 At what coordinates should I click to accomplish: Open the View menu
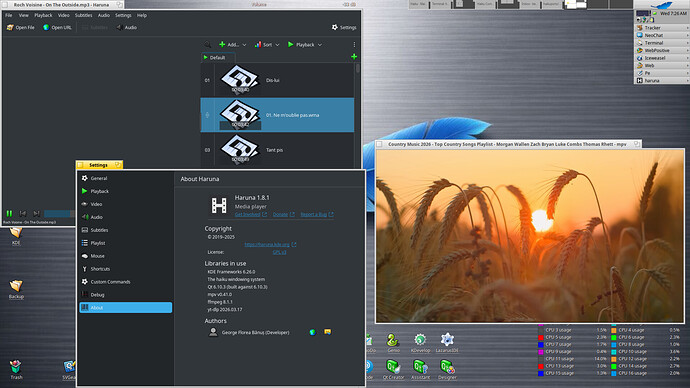pos(23,15)
